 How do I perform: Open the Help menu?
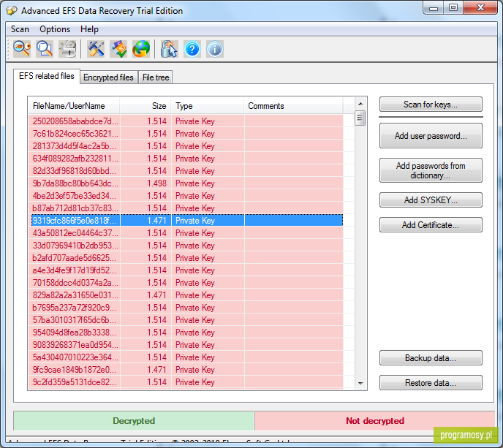89,29
